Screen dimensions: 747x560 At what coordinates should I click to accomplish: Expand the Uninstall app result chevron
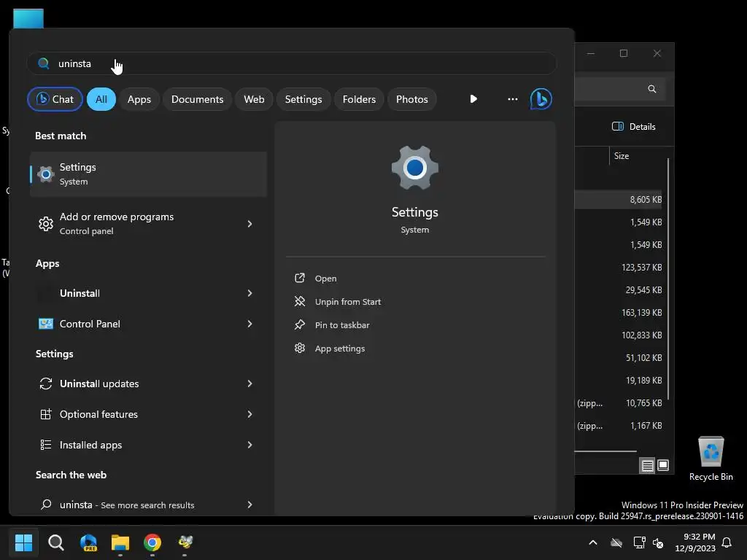tap(249, 293)
